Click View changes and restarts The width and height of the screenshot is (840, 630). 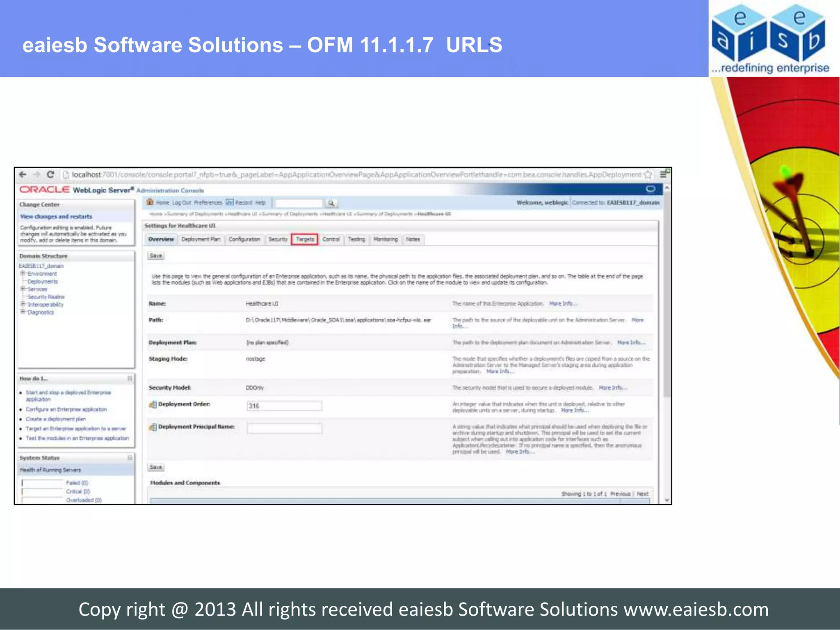pyautogui.click(x=56, y=216)
